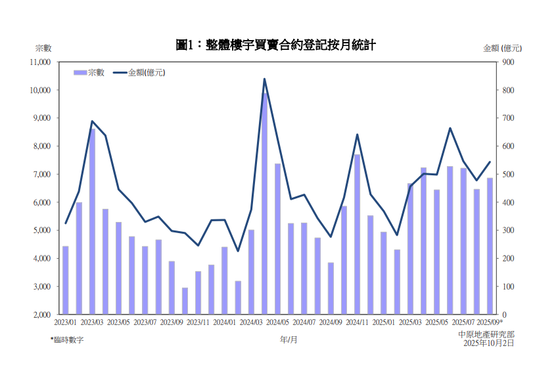Click the 11,000 left axis tick label
Image resolution: width=558 pixels, height=392 pixels.
tap(41, 62)
